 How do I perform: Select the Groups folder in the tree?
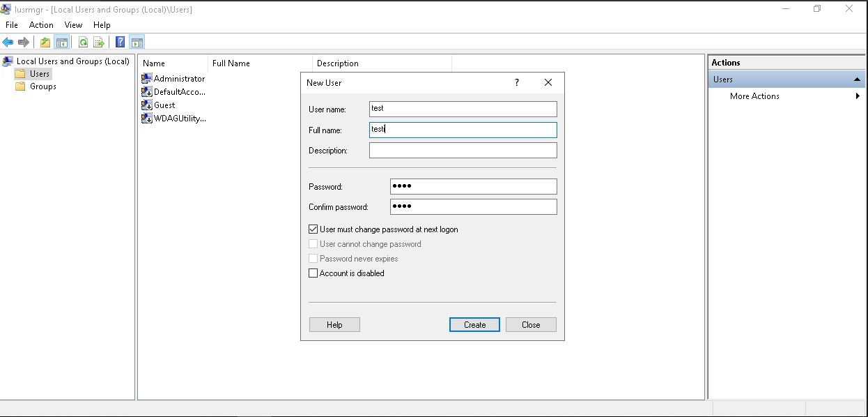(42, 86)
